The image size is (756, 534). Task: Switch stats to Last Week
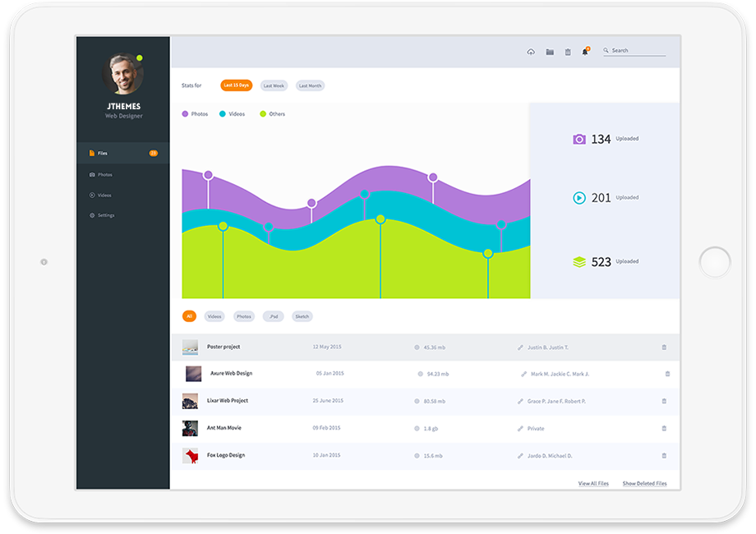click(x=274, y=85)
